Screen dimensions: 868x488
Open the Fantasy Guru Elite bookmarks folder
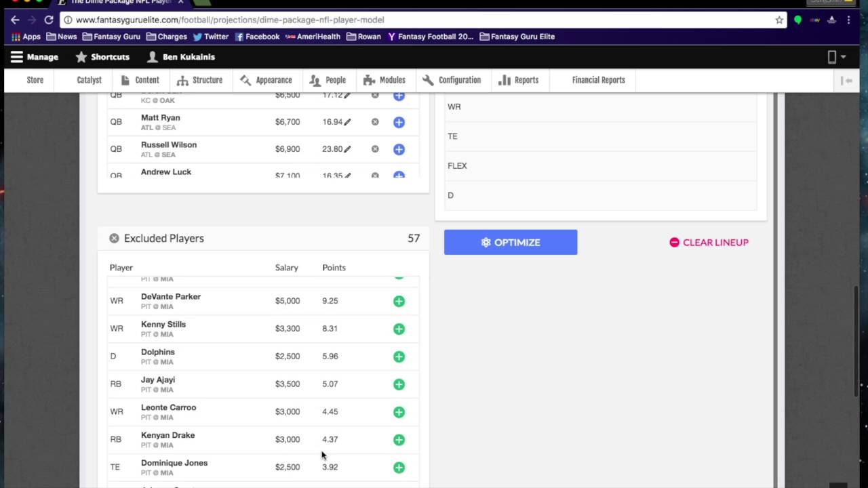517,37
